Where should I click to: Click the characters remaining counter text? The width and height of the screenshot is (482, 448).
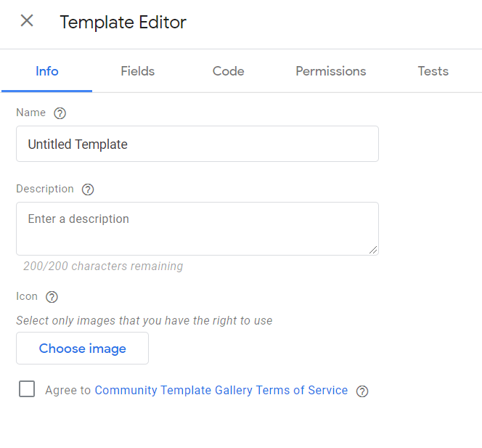point(103,266)
